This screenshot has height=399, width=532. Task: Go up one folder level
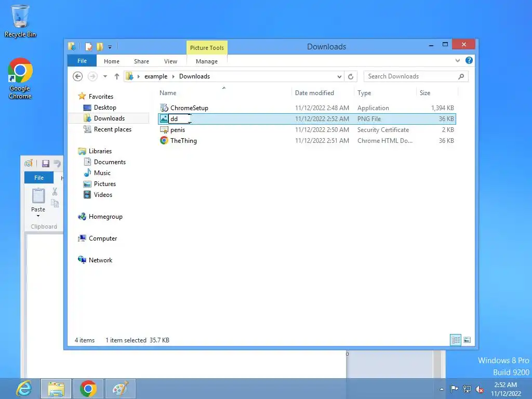pos(117,76)
